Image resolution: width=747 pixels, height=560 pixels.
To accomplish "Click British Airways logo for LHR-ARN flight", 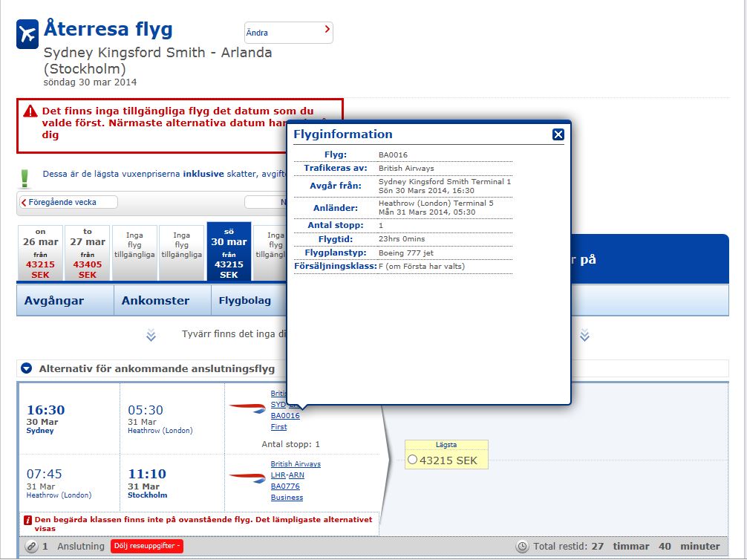I will click(247, 477).
